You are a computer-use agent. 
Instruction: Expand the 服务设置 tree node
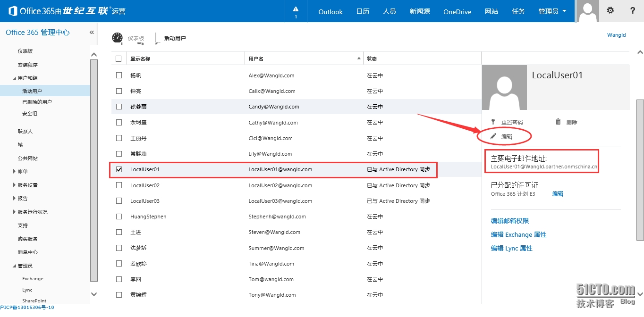coord(14,185)
